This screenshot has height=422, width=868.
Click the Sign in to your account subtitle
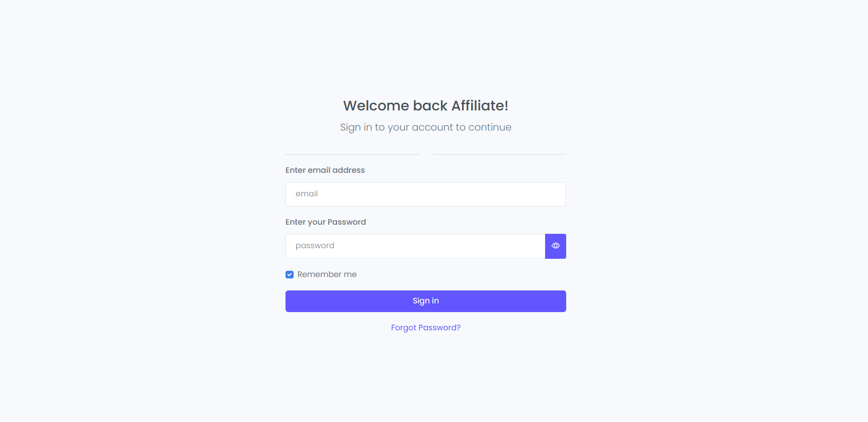[x=426, y=127]
